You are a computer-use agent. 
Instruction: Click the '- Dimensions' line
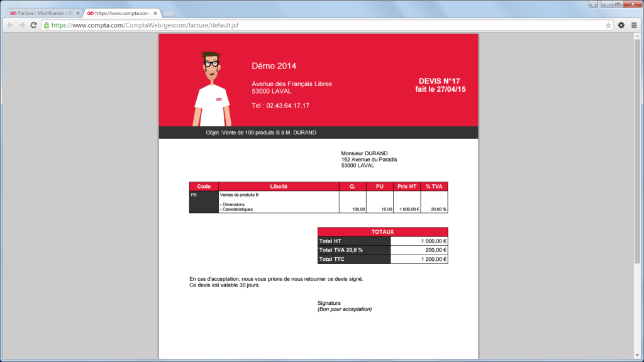(232, 204)
